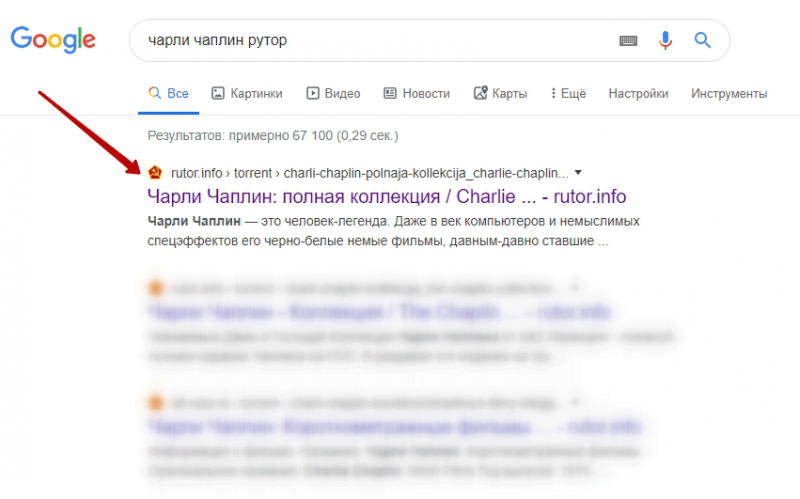Click the blue search magnifier button
This screenshot has height=499, width=800.
coord(703,40)
